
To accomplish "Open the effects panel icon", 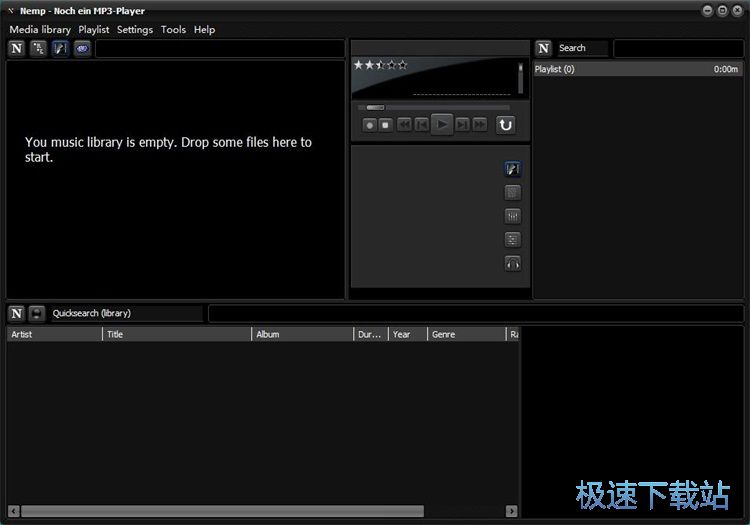I will point(513,240).
